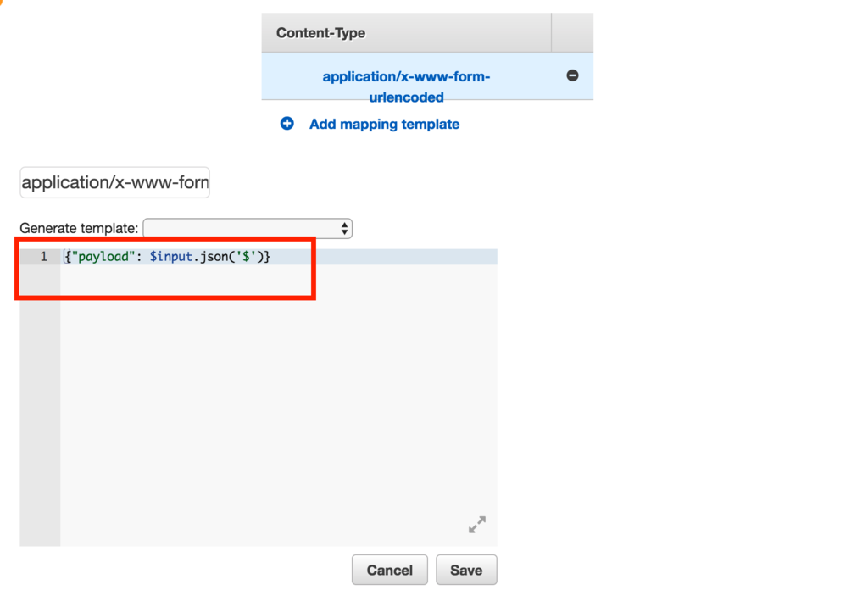Cancel the mapping template edit
The width and height of the screenshot is (868, 590).
390,571
